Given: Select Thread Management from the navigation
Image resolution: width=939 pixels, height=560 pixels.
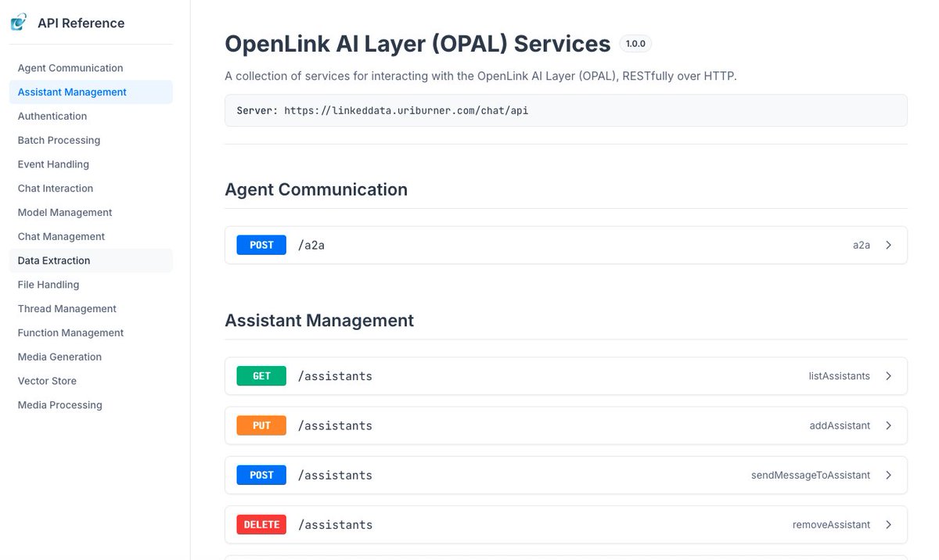Looking at the screenshot, I should coord(67,308).
